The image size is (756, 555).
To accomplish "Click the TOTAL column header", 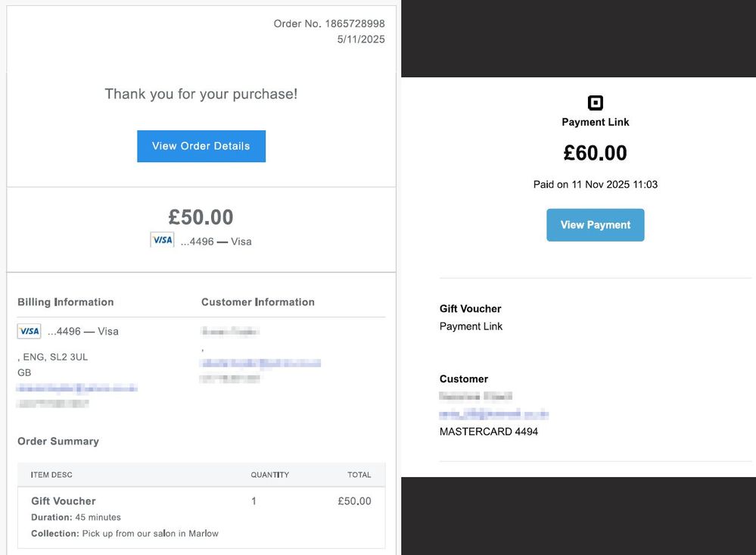I will coord(359,475).
